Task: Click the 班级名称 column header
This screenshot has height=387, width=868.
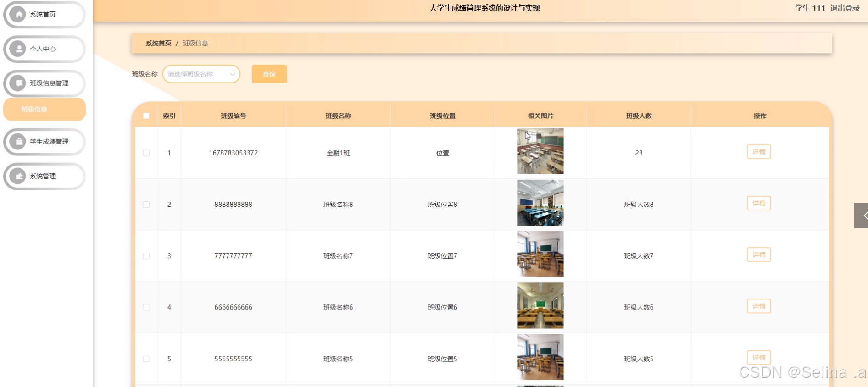Action: (338, 116)
